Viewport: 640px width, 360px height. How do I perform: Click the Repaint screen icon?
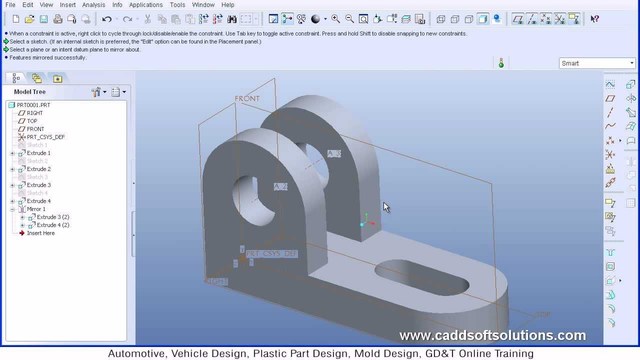[273, 19]
